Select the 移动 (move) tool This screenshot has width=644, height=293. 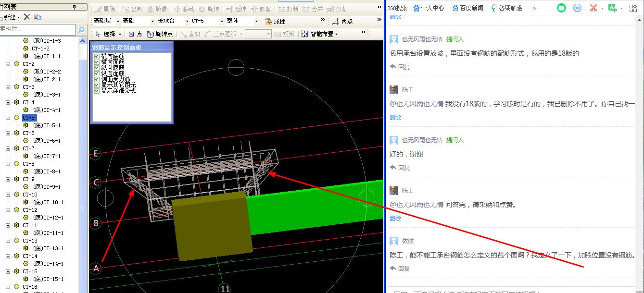coord(185,9)
